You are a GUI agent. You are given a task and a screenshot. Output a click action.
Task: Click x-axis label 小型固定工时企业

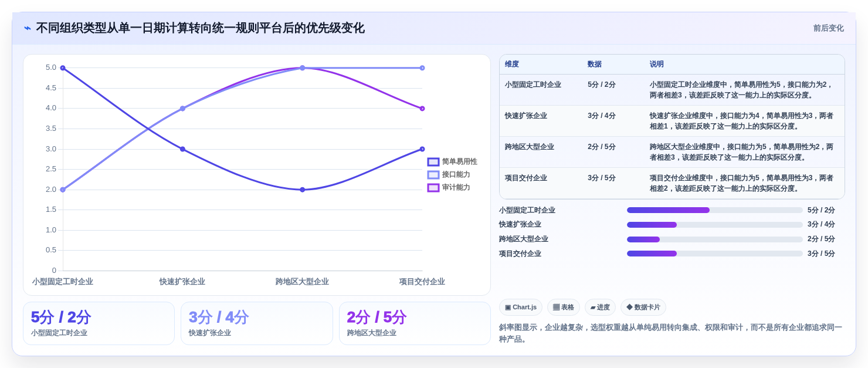tap(63, 282)
